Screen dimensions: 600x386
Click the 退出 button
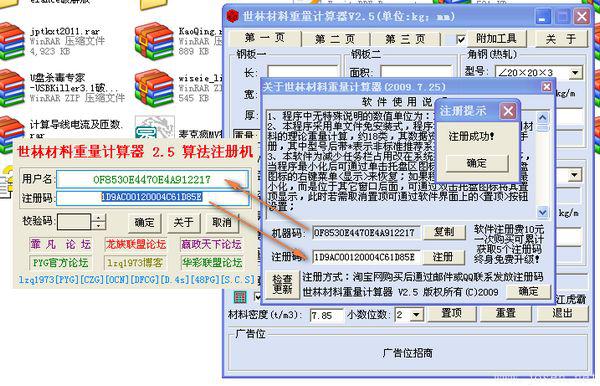click(x=562, y=313)
